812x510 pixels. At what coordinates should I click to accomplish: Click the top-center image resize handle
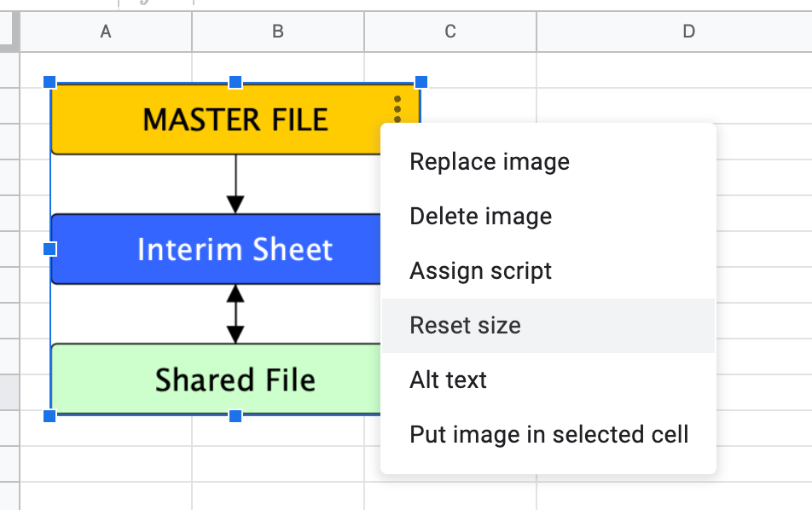click(x=235, y=82)
